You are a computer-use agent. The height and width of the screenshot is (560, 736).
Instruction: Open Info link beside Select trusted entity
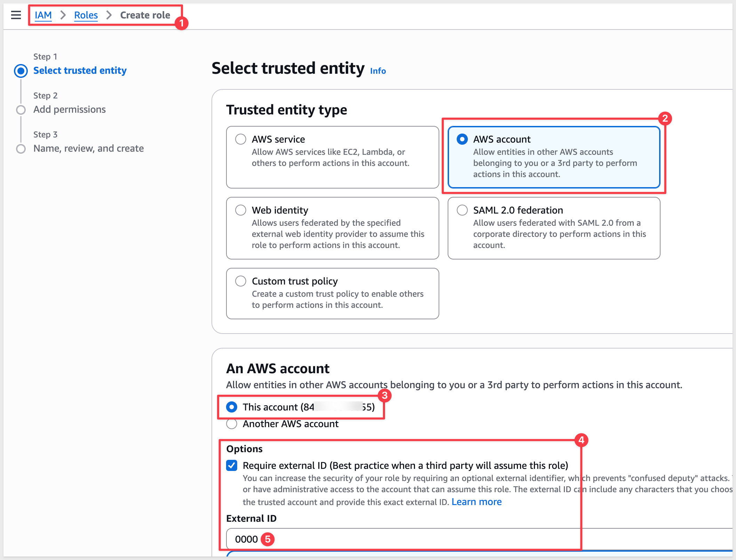(x=378, y=71)
